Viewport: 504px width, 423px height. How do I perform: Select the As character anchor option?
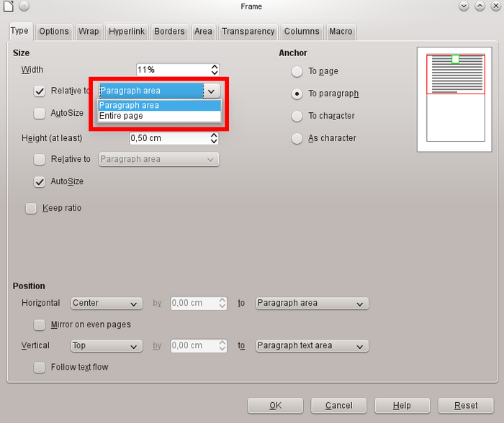click(297, 138)
